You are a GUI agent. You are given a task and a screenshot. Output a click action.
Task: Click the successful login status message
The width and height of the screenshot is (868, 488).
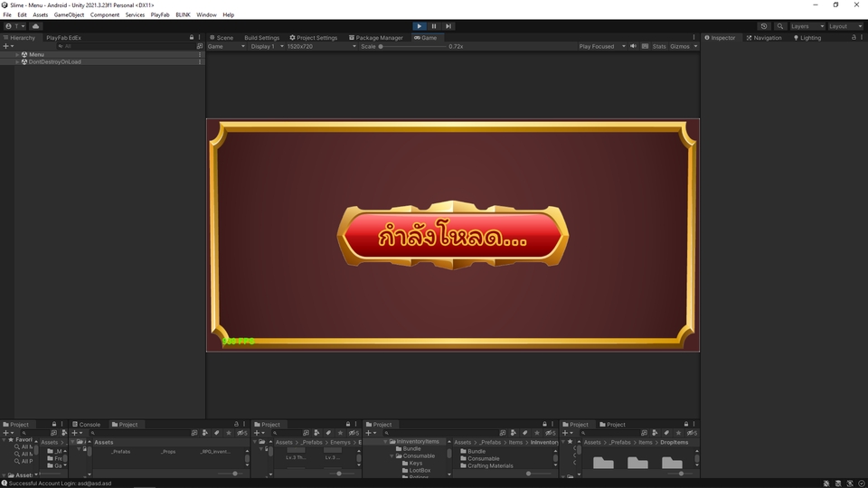60,483
